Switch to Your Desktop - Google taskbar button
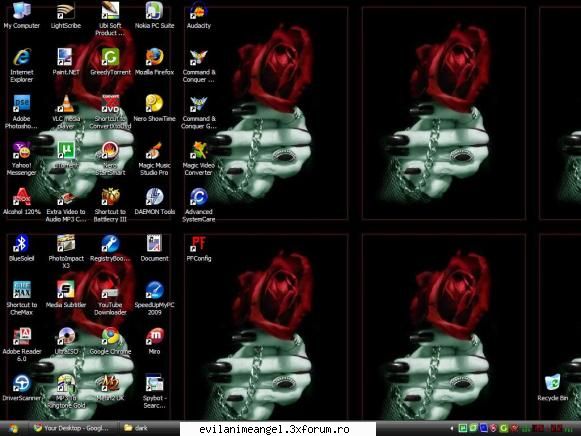This screenshot has height=436, width=581. 72,428
